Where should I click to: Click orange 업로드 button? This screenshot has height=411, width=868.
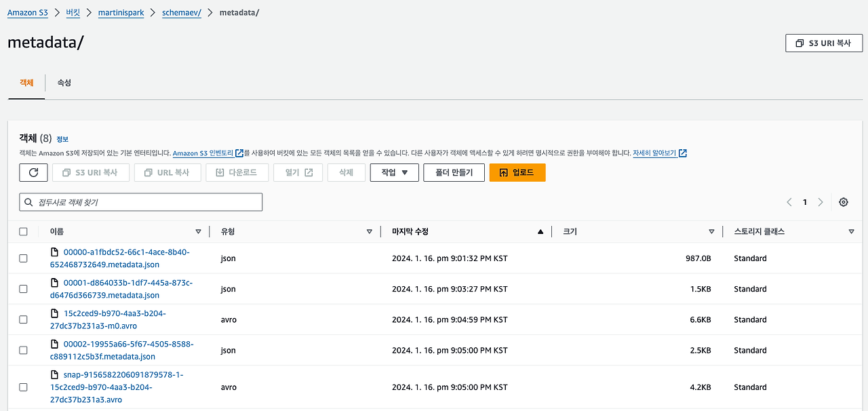click(517, 172)
